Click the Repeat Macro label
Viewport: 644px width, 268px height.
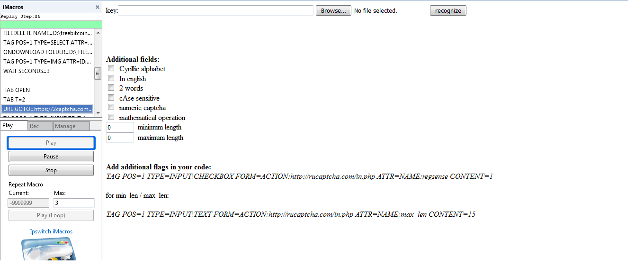pyautogui.click(x=26, y=185)
